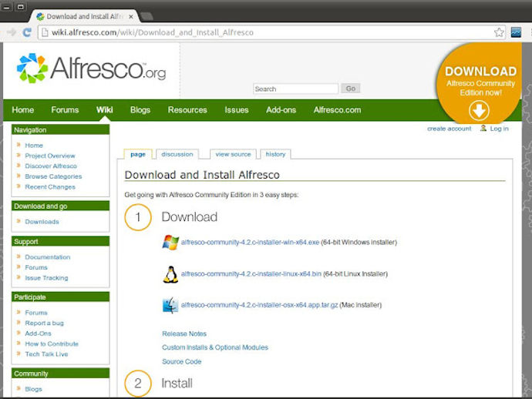Click the user icon beside Log in
This screenshot has height=399, width=532.
[x=483, y=128]
